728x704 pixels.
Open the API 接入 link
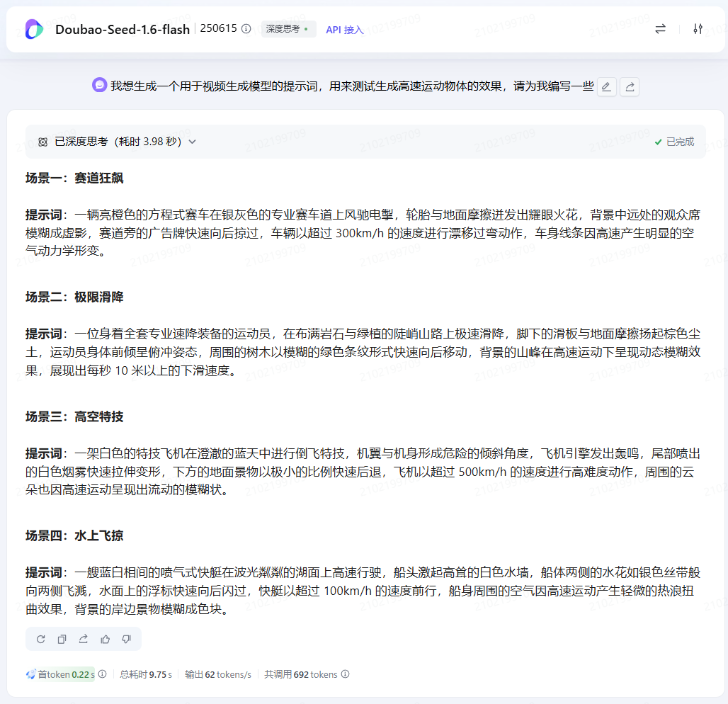coord(344,30)
